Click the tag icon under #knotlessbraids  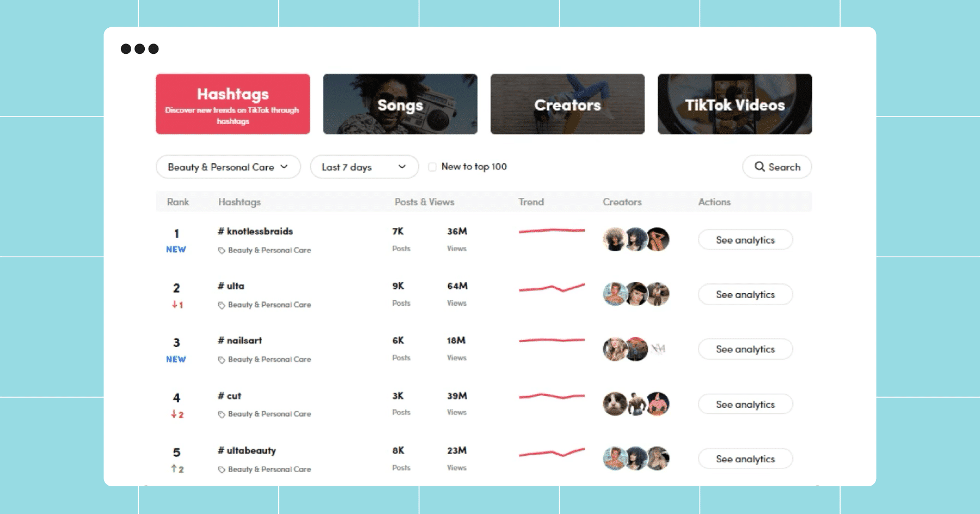(x=222, y=250)
